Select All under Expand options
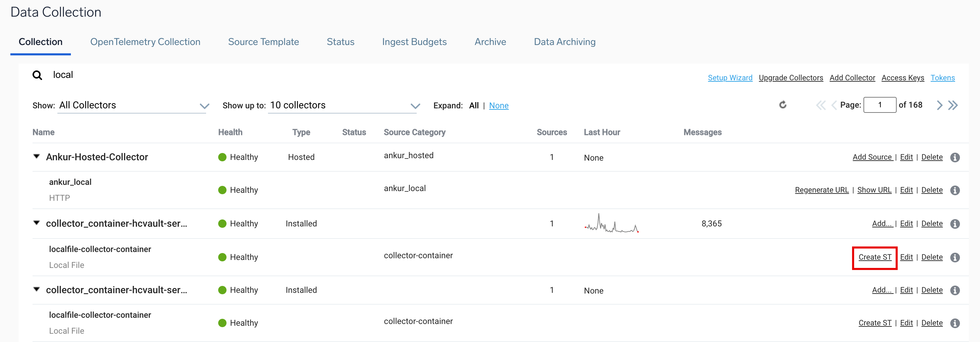The image size is (980, 342). point(474,106)
